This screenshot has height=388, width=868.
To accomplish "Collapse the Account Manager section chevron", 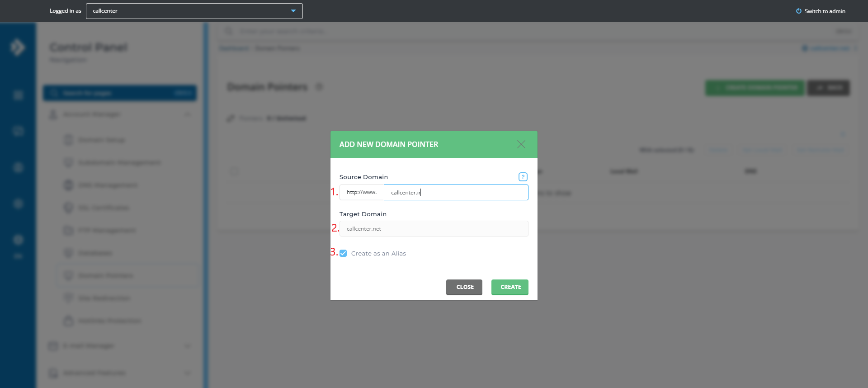I will coord(187,114).
